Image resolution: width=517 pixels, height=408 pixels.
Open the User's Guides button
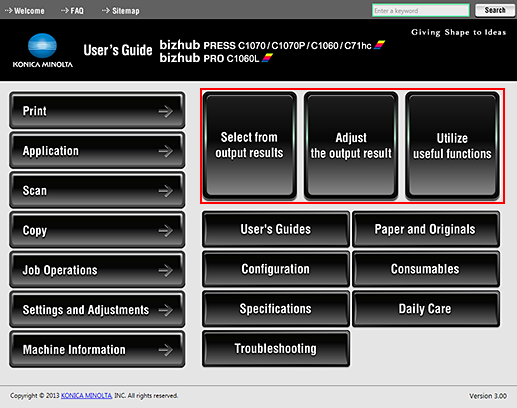(276, 229)
